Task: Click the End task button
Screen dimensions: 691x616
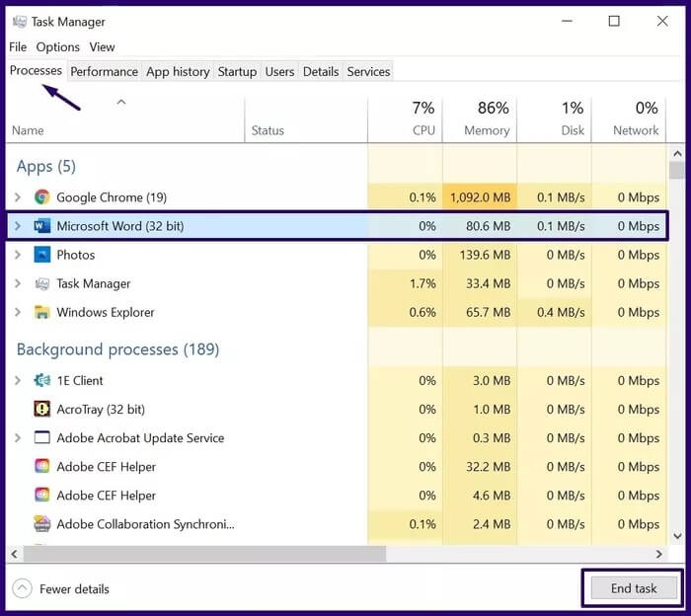Action: 634,588
